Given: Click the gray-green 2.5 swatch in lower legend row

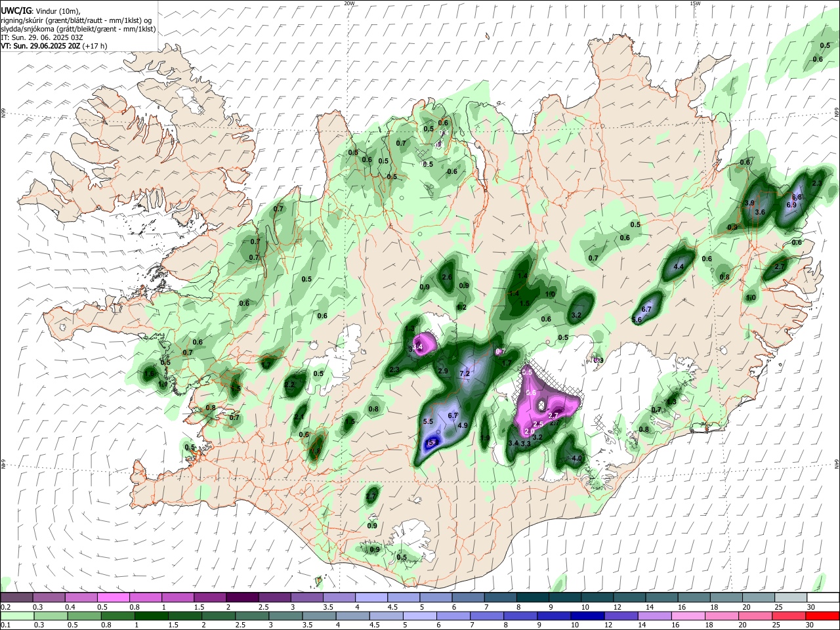Looking at the screenshot, I should pyautogui.click(x=252, y=616).
